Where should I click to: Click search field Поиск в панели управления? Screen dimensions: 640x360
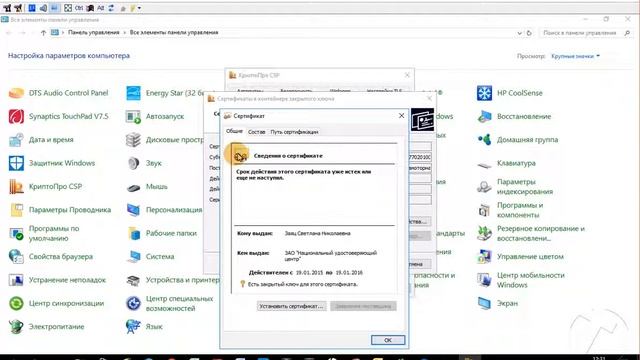[x=580, y=33]
